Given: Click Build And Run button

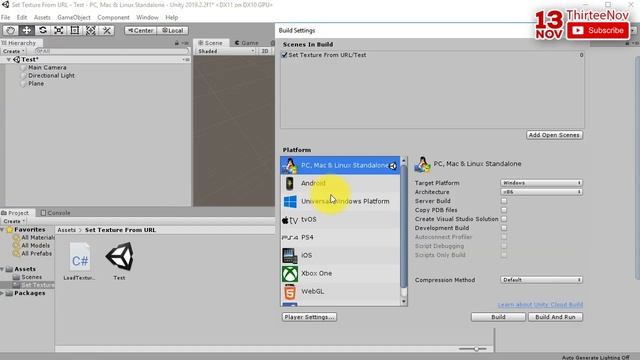Looking at the screenshot, I should coord(556,317).
